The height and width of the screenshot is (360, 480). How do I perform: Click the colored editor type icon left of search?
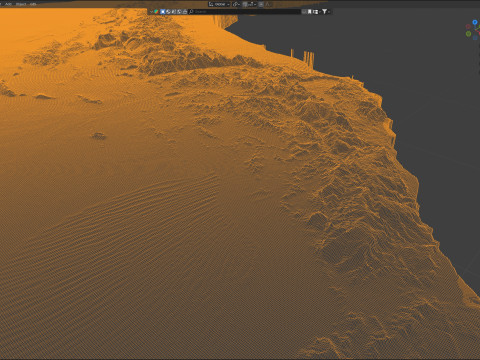point(156,12)
